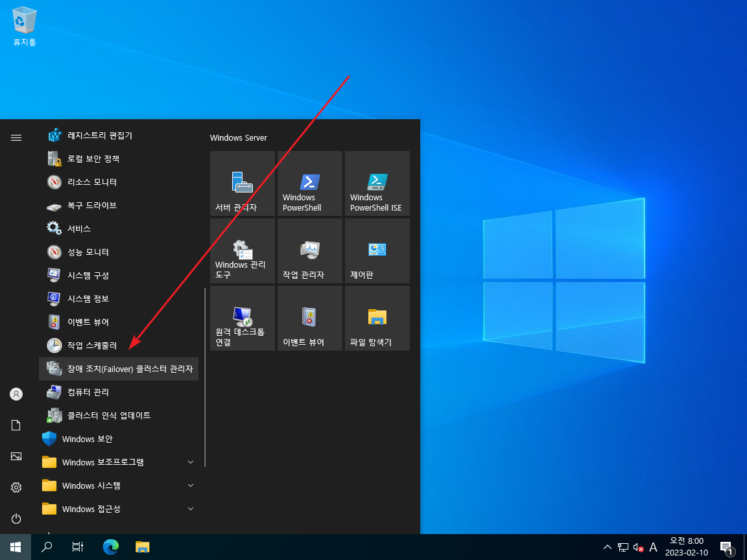Image resolution: width=747 pixels, height=560 pixels.
Task: Open the 제어판 tile
Action: (377, 251)
